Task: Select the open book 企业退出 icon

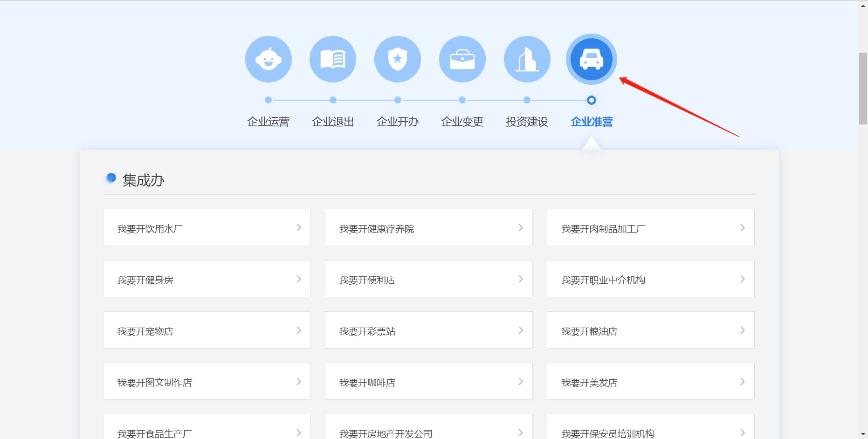Action: point(333,59)
